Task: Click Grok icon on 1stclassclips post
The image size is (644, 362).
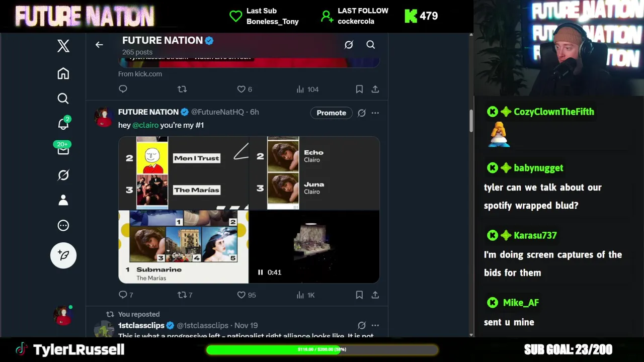Action: click(x=361, y=326)
